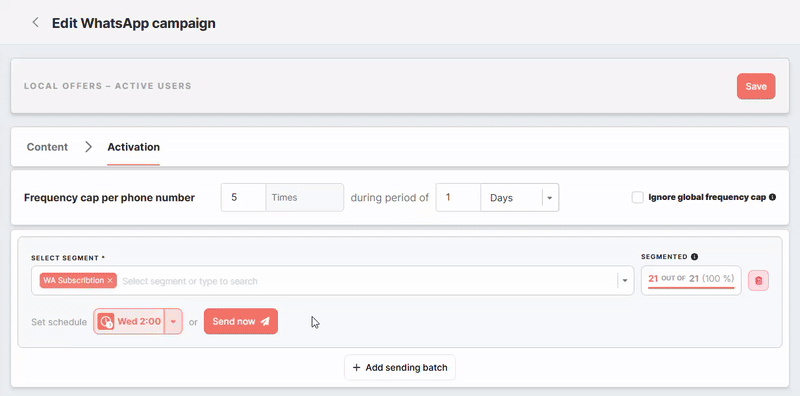Expand the Days period unit dropdown
The height and width of the screenshot is (396, 800).
pos(549,197)
